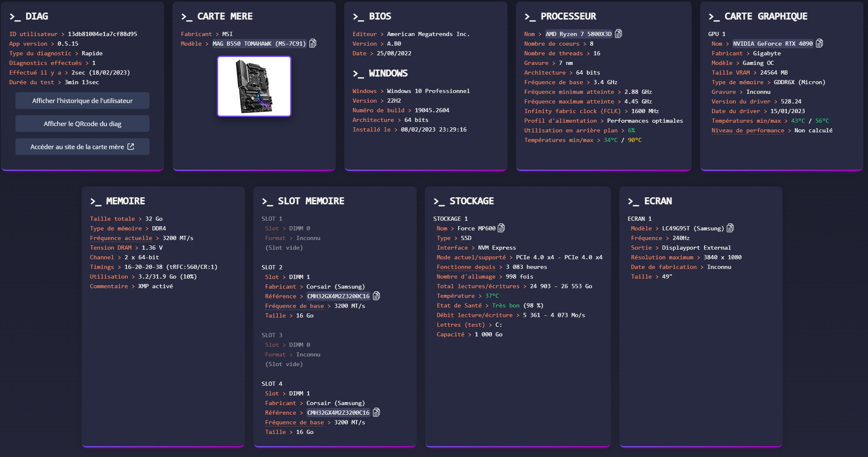Click the Fonctionne depuis label in STOCKAGE
The height and width of the screenshot is (457, 868).
(466, 267)
